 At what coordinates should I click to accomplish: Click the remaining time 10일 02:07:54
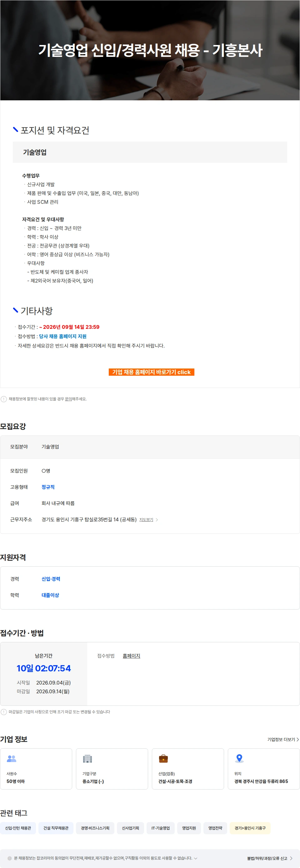44,669
